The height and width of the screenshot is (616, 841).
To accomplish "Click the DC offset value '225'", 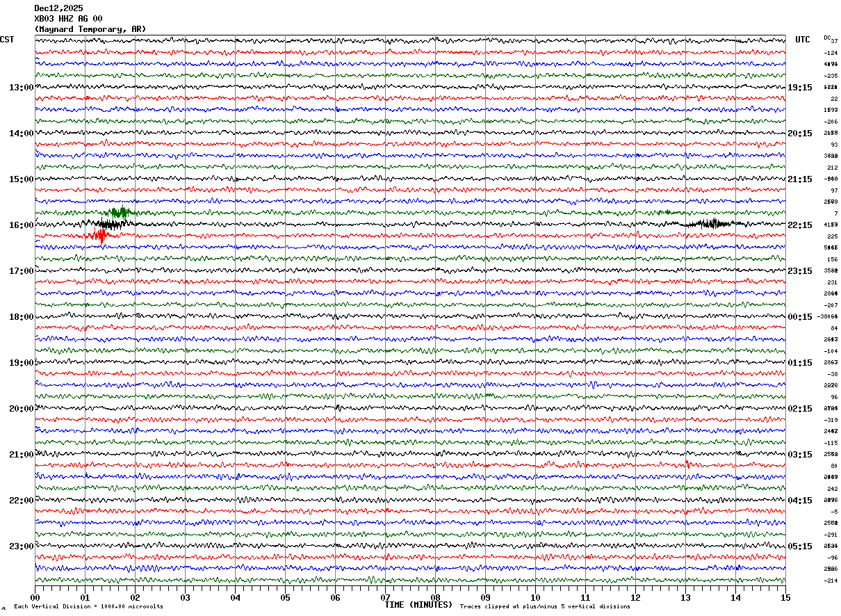I will (x=832, y=236).
